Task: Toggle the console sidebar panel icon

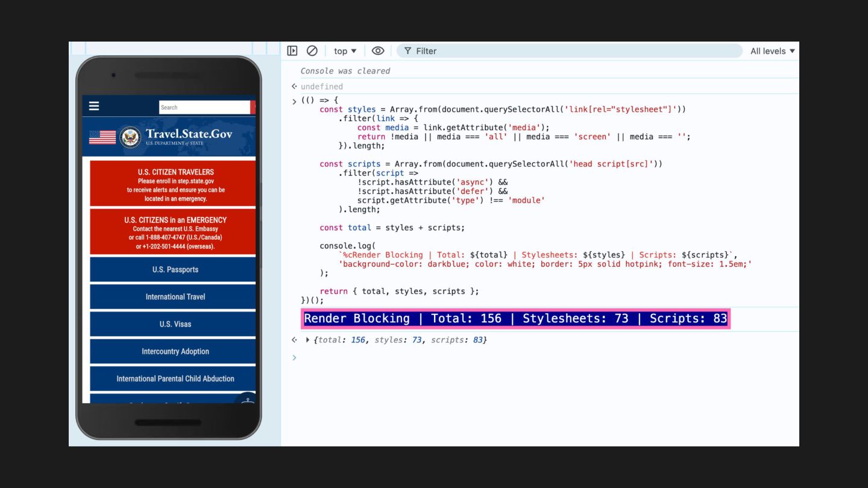Action: 292,51
